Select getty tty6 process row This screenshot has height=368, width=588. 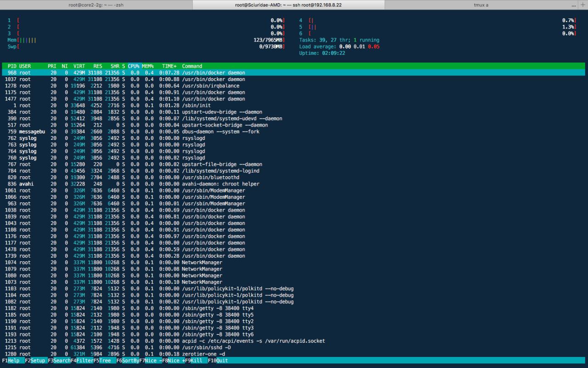tap(294, 334)
